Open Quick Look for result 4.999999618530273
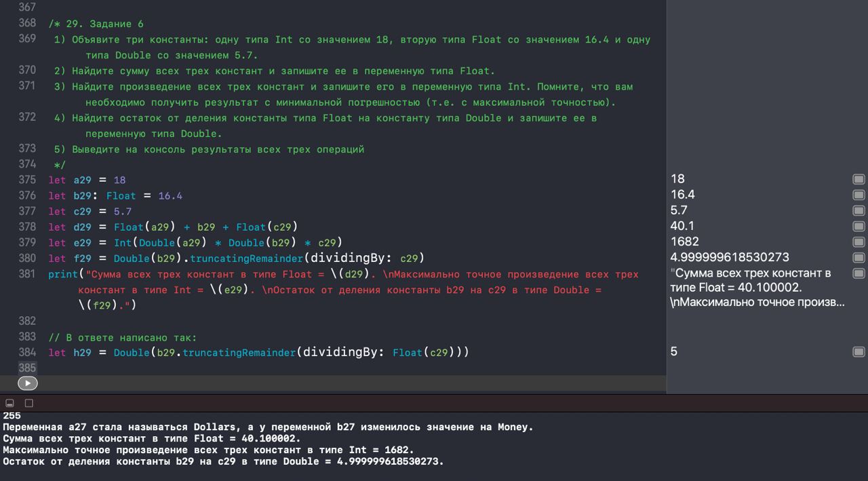868x481 pixels. click(x=859, y=258)
